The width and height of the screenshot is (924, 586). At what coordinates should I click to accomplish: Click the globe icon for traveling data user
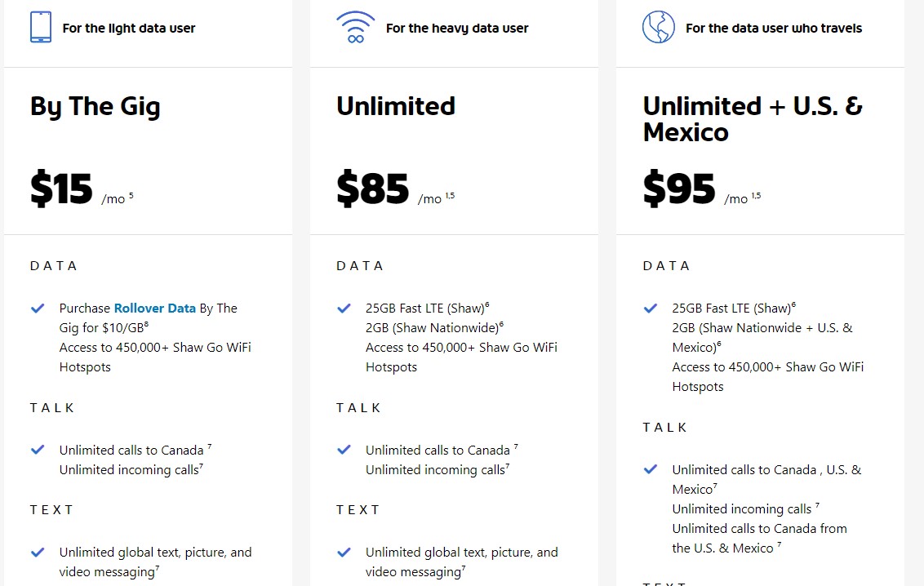[658, 25]
